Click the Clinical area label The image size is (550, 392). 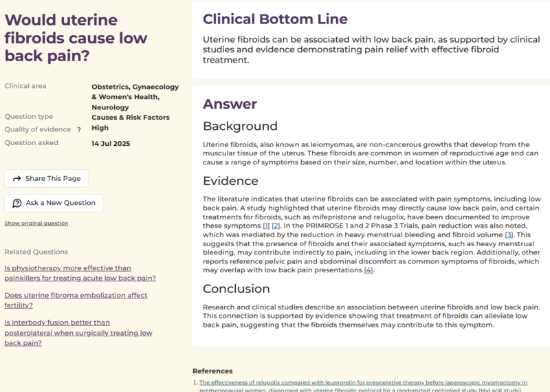pyautogui.click(x=25, y=86)
